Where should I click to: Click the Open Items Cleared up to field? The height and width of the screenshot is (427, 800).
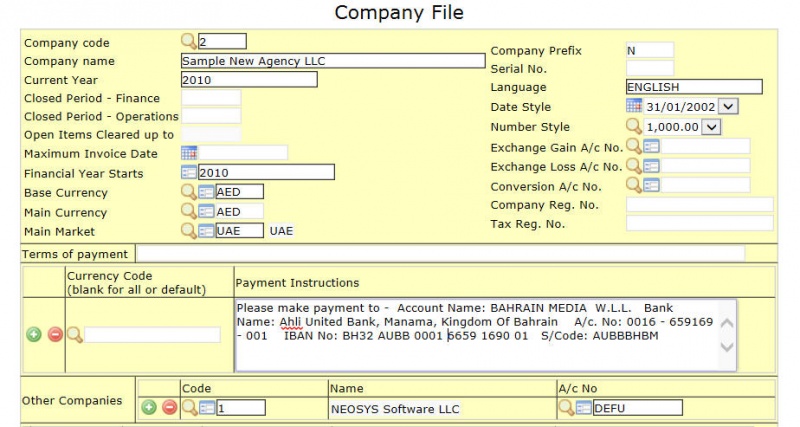tap(211, 135)
